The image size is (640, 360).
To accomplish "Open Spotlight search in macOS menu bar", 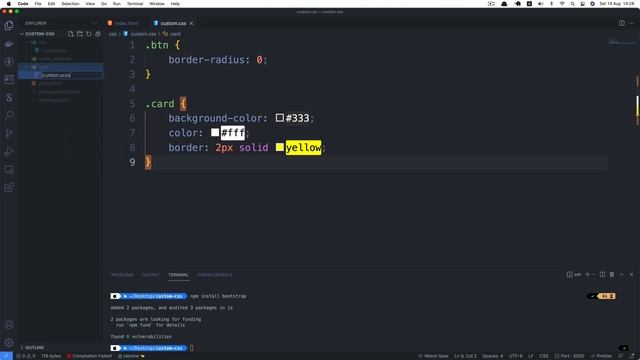I will click(573, 4).
